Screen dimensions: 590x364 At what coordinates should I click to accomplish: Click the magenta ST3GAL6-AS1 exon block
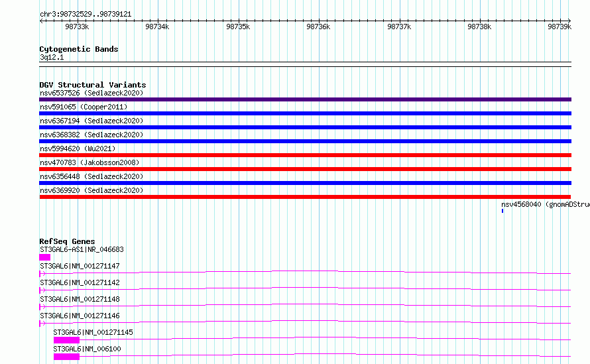[45, 257]
